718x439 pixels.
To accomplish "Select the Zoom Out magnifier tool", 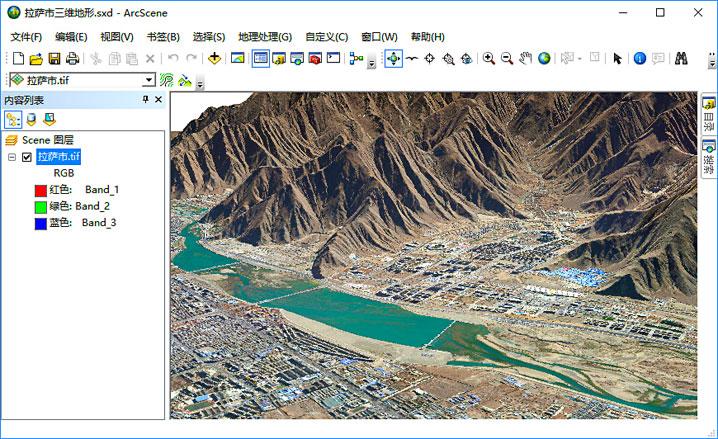I will click(507, 59).
